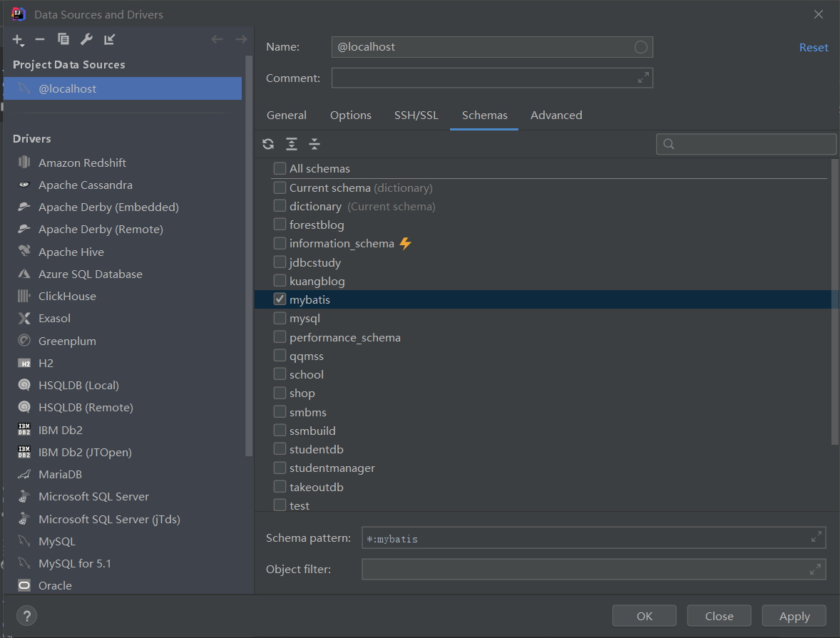Open driver settings wrench icon
The image size is (840, 638).
86,39
